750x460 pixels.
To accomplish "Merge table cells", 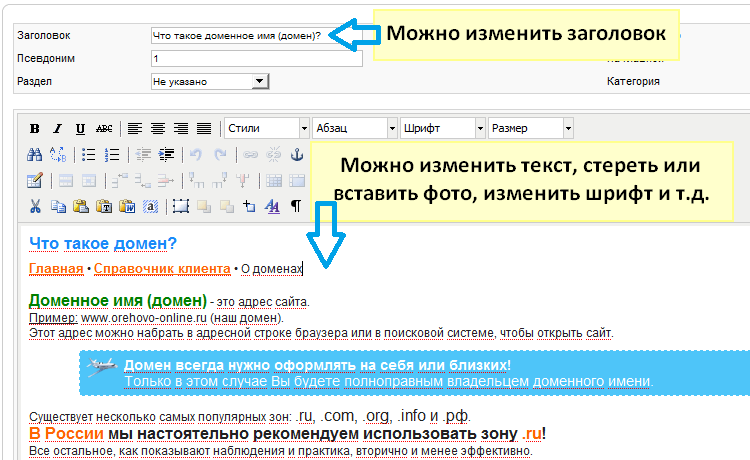I will point(297,181).
